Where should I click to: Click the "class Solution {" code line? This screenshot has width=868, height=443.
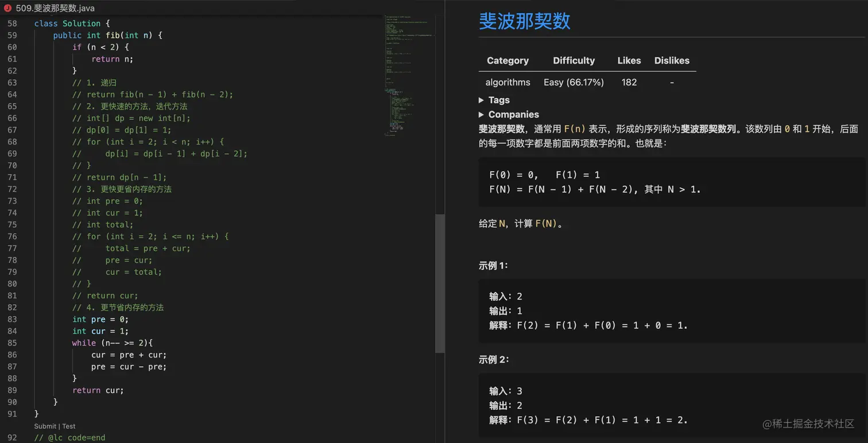71,24
